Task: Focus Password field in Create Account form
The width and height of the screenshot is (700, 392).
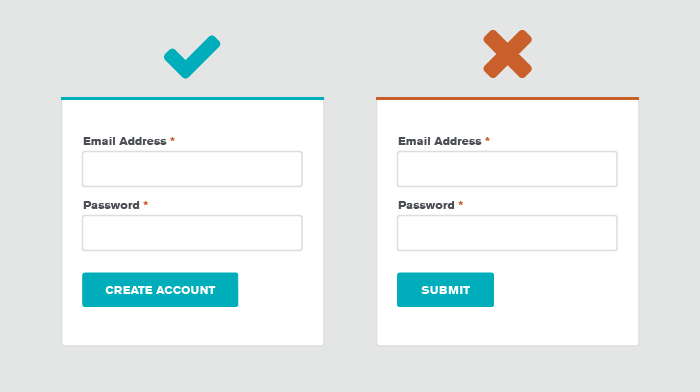Action: 192,233
